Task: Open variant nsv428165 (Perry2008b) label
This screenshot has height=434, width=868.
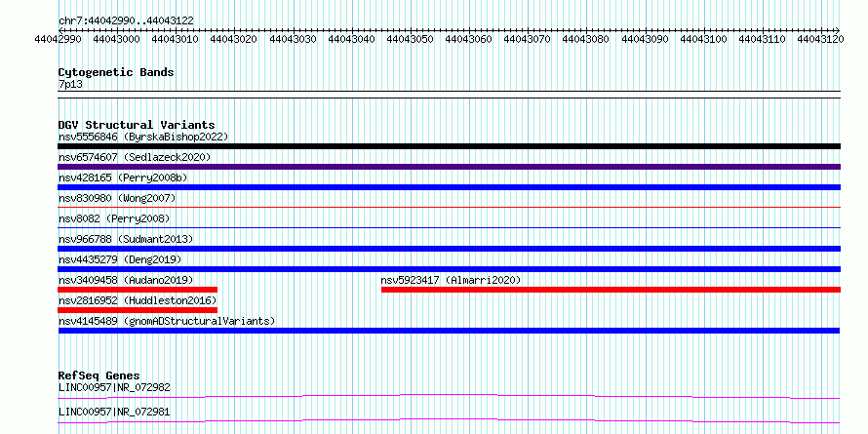Action: click(x=123, y=178)
